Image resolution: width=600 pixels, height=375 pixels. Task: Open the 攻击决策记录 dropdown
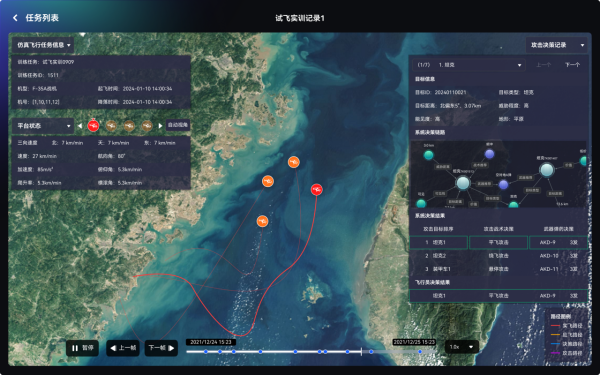(556, 45)
